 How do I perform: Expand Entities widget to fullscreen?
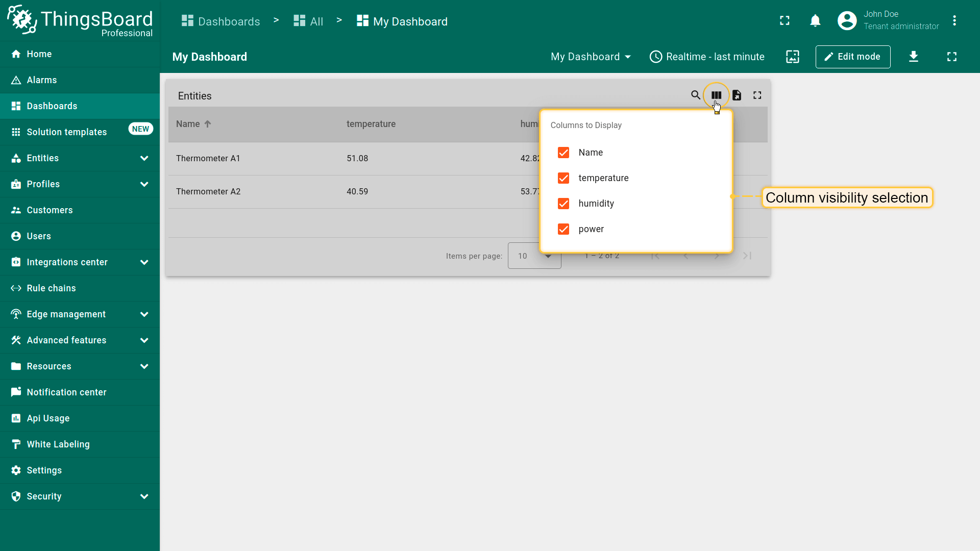[x=757, y=95]
